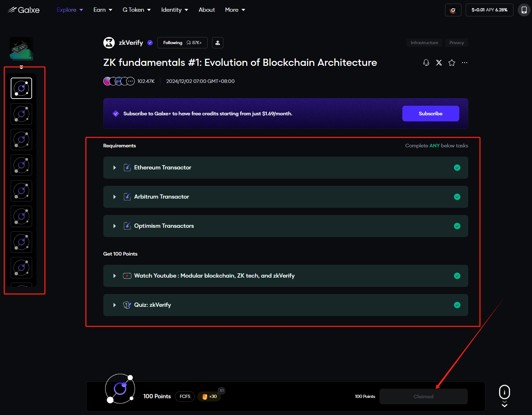Expand the Watch Youtube task row
The width and height of the screenshot is (532, 415).
[114, 276]
